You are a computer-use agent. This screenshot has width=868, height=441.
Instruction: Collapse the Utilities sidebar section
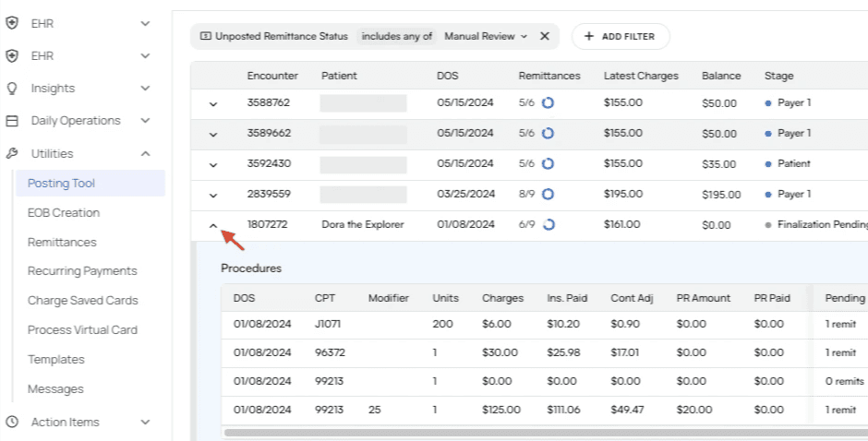point(145,153)
